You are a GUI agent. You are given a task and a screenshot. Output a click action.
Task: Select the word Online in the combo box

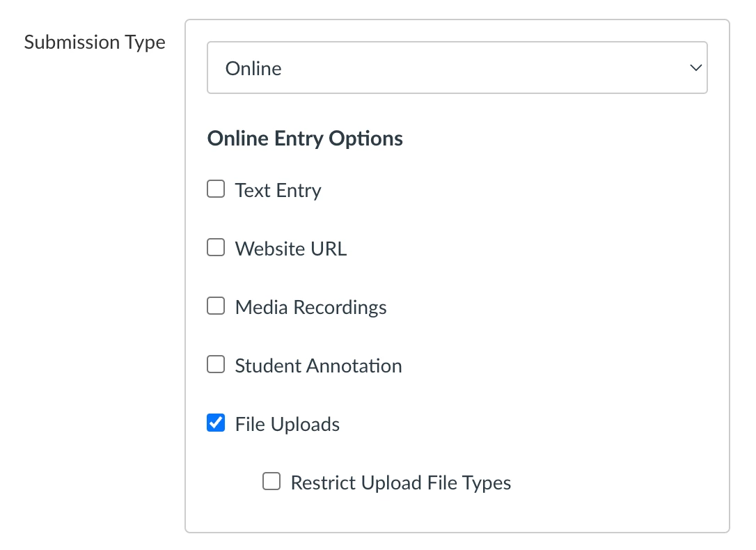click(x=253, y=68)
